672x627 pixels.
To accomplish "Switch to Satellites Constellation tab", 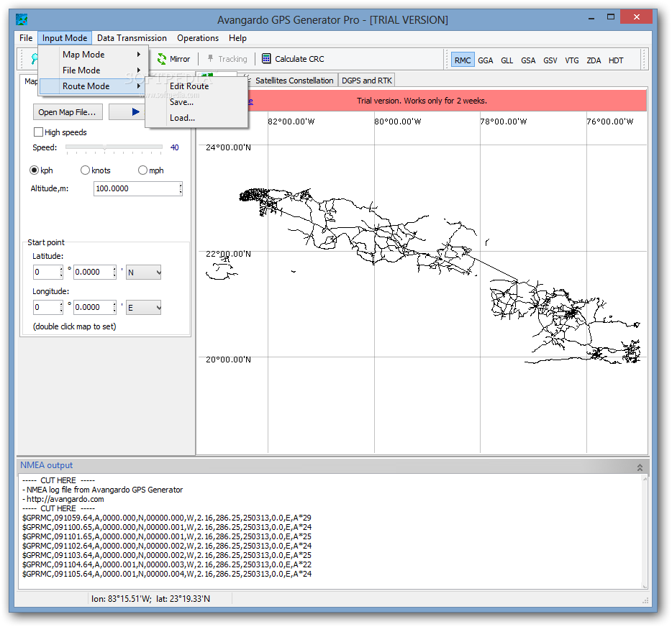I will tap(294, 81).
